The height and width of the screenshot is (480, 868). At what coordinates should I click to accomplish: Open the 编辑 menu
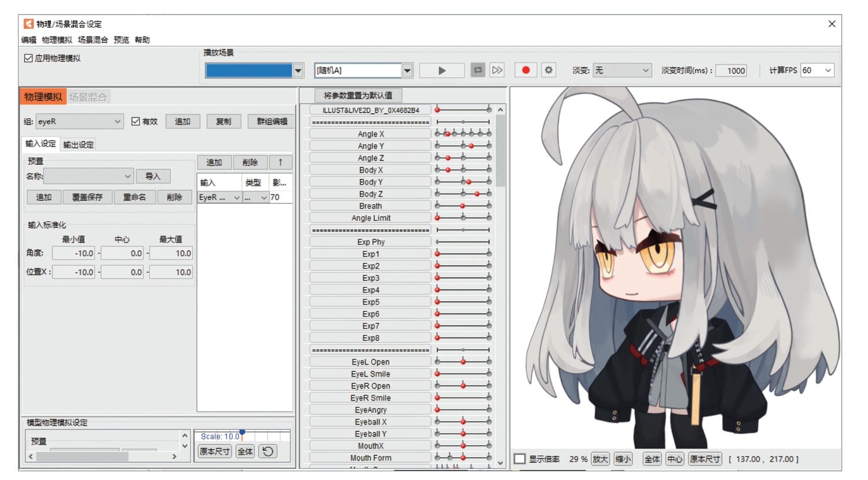tap(29, 40)
